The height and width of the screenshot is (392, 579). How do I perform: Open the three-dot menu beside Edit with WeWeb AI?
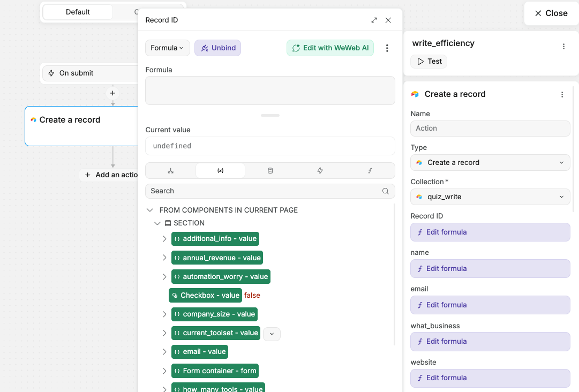(387, 48)
